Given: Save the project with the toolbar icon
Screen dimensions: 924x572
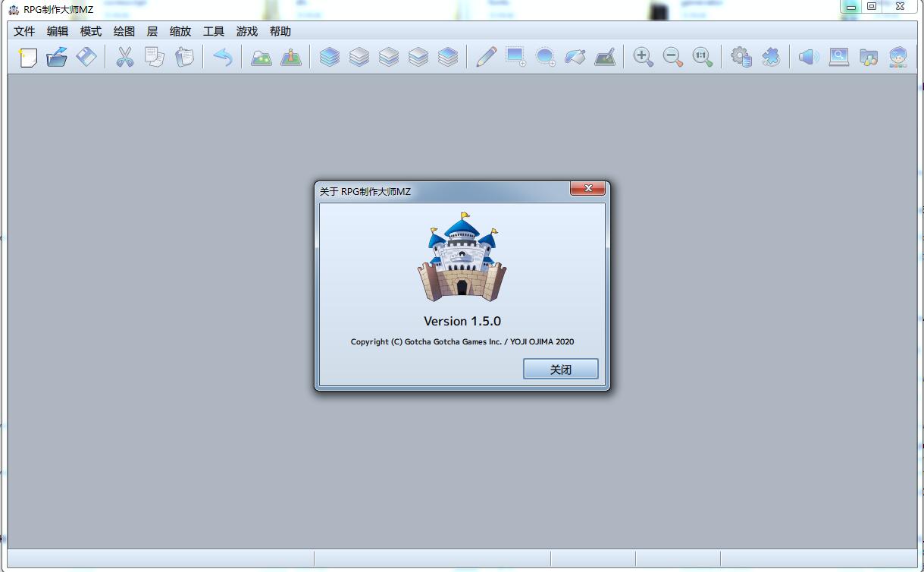Looking at the screenshot, I should [86, 57].
